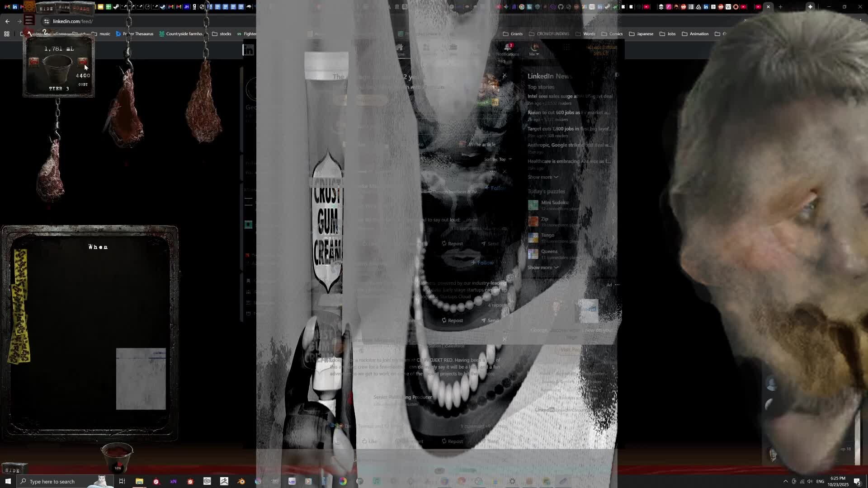Click the orange gear settings icon

point(29,7)
